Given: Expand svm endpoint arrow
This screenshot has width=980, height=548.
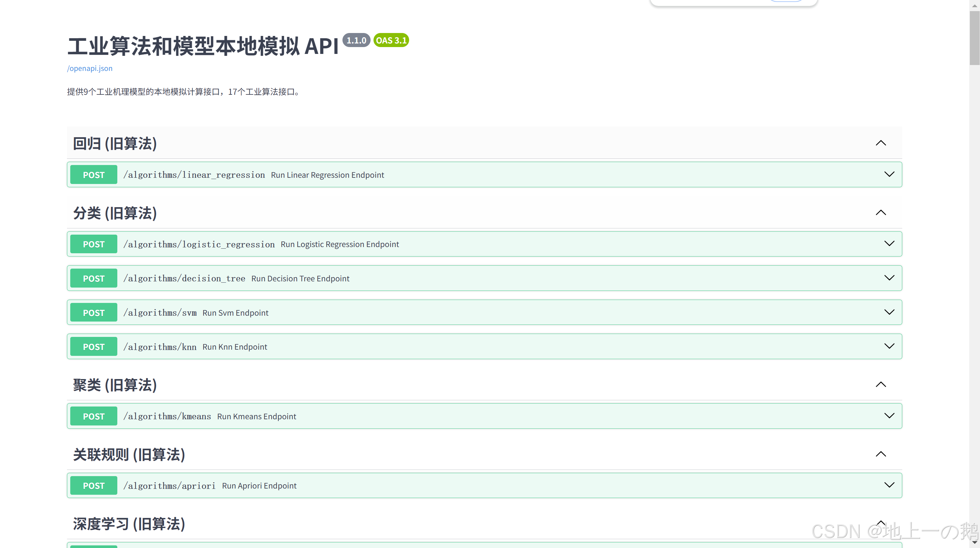Looking at the screenshot, I should [x=889, y=312].
